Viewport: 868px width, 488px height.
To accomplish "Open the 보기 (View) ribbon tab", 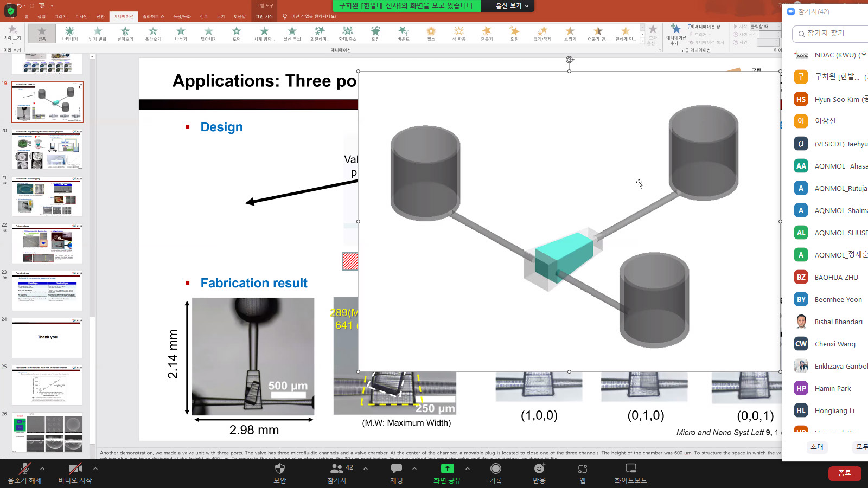I will (x=221, y=17).
